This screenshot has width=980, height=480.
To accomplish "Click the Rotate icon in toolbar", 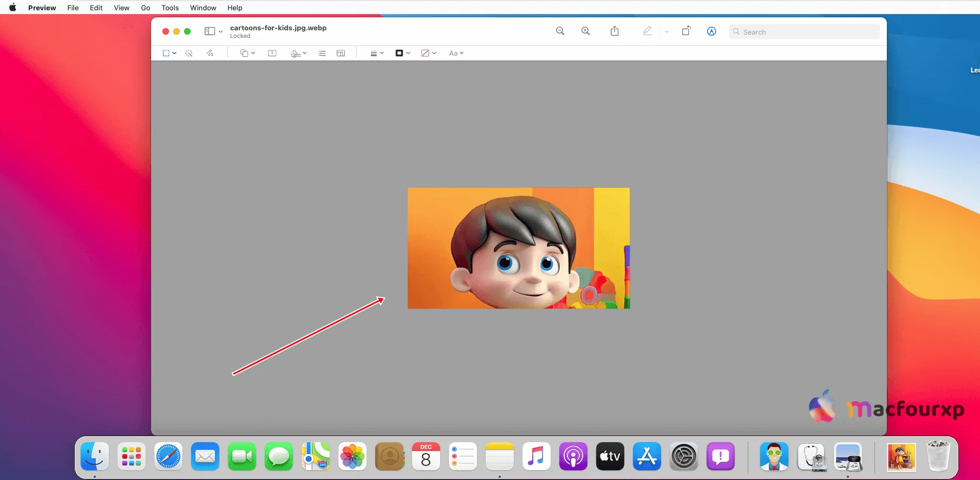I will coord(686,31).
